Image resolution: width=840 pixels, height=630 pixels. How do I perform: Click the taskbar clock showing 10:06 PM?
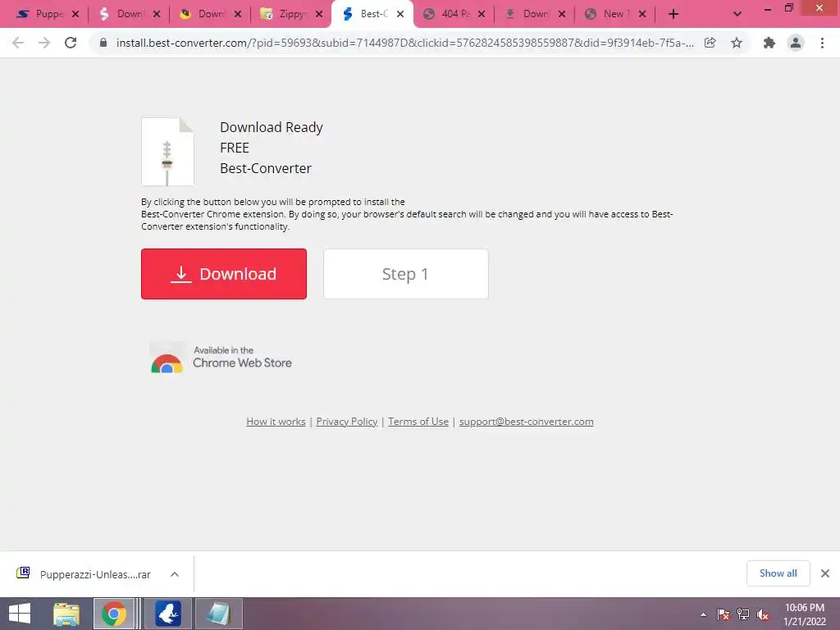pyautogui.click(x=805, y=614)
